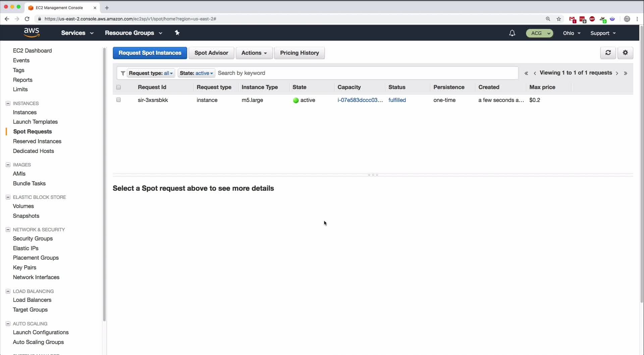
Task: Refresh the Spot requests list
Action: click(608, 53)
